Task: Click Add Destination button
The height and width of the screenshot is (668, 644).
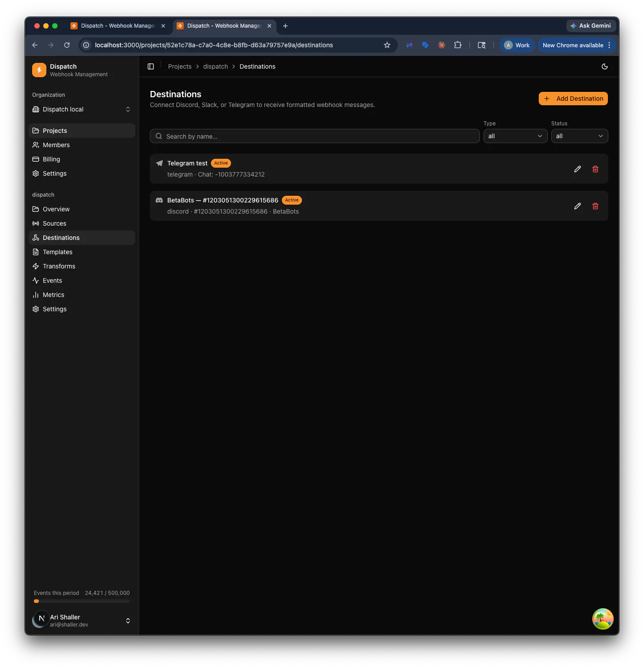Action: (573, 99)
